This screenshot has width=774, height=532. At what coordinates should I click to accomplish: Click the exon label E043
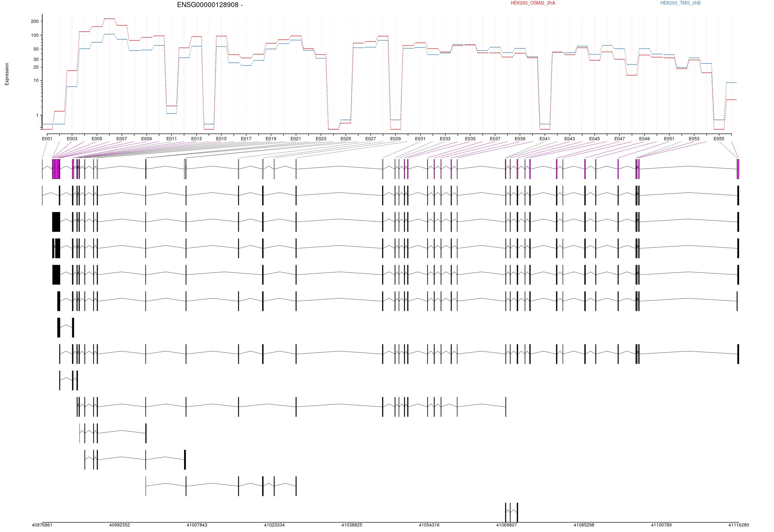pos(569,139)
